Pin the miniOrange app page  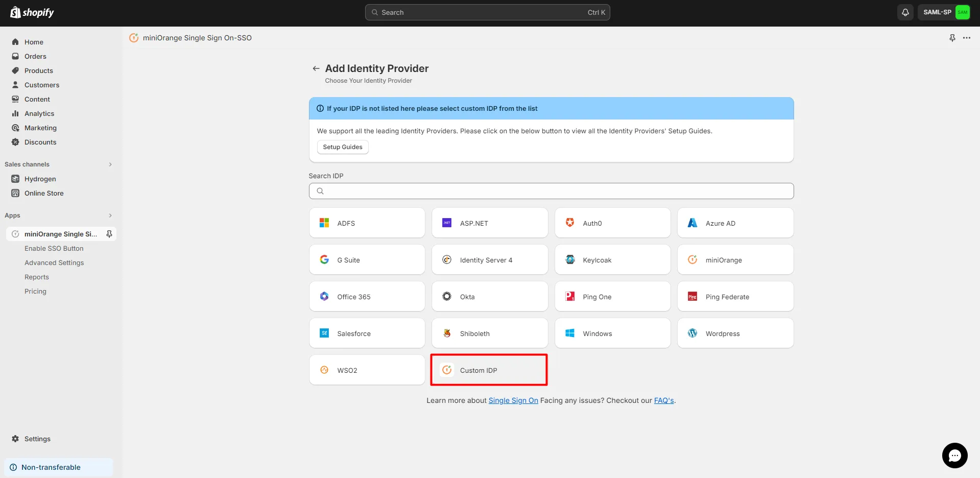[x=952, y=38]
